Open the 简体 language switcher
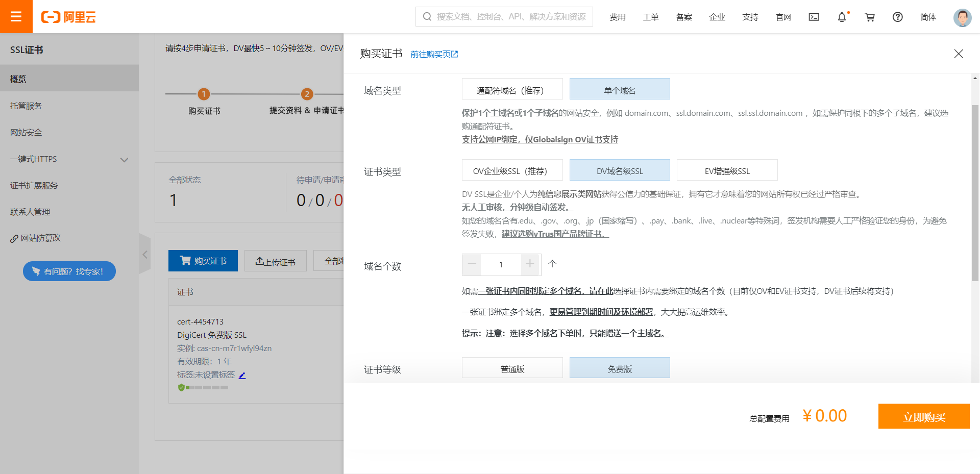980x474 pixels. pos(927,17)
